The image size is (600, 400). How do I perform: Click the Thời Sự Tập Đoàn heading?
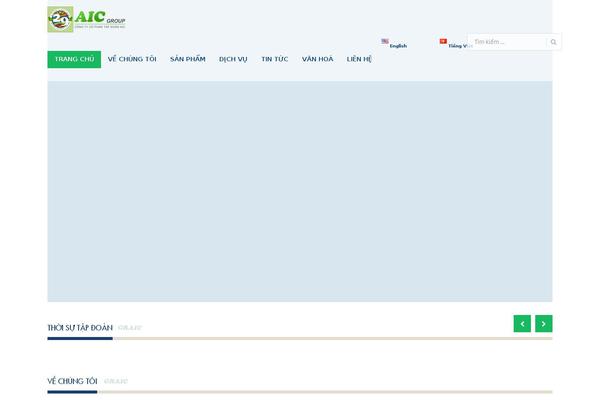[80, 328]
